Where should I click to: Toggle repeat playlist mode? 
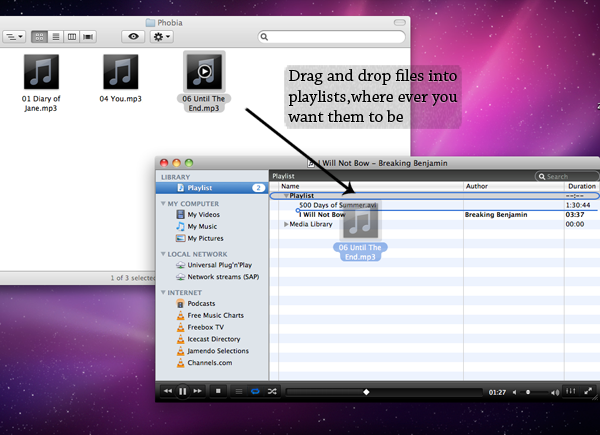click(254, 391)
